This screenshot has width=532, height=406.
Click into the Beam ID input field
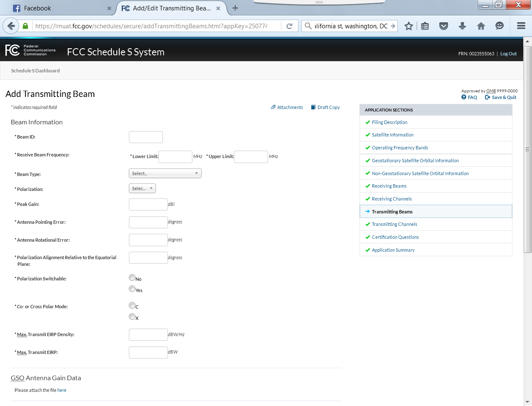pos(146,137)
